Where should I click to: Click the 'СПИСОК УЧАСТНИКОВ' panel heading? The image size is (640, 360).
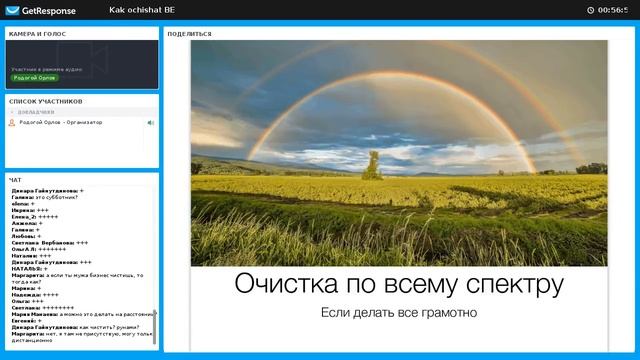pyautogui.click(x=46, y=101)
